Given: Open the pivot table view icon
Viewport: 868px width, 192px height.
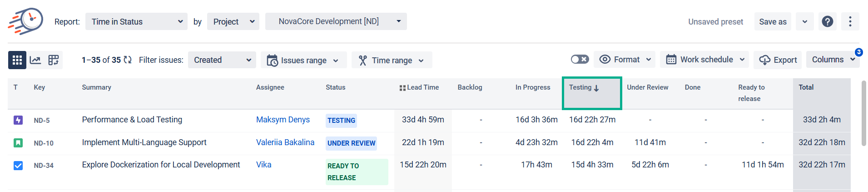Looking at the screenshot, I should click(x=54, y=60).
